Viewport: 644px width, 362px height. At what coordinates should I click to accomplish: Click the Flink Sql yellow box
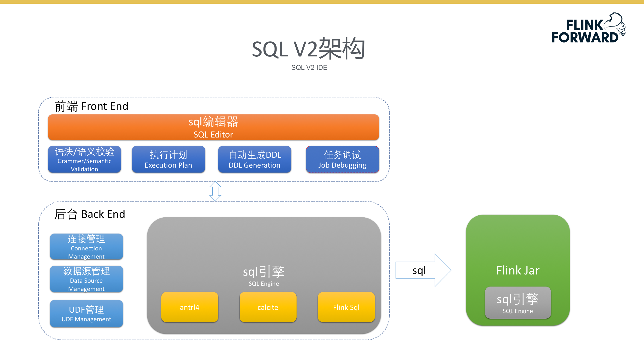point(346,307)
